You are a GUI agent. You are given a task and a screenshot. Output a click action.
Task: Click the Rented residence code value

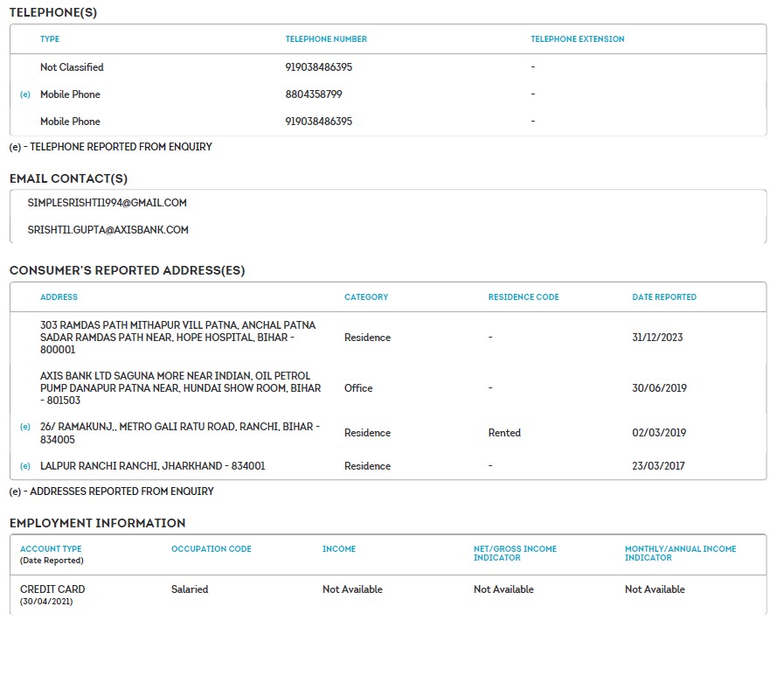point(504,433)
